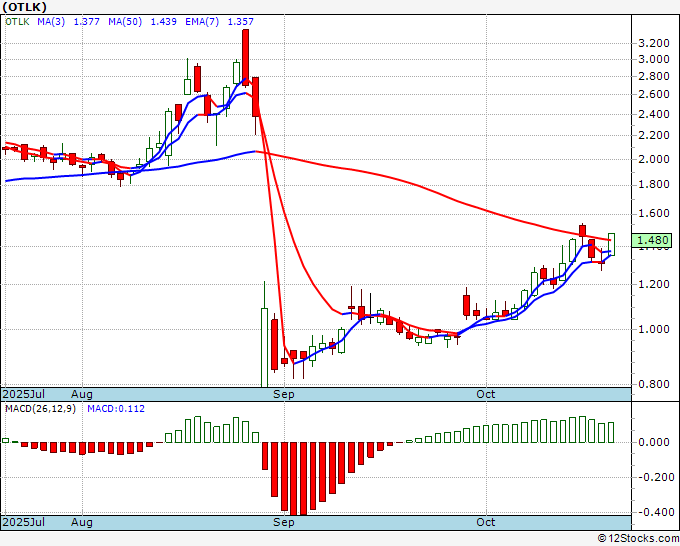Image resolution: width=680 pixels, height=546 pixels.
Task: Click the 2.800 price axis label
Action: pyautogui.click(x=654, y=76)
